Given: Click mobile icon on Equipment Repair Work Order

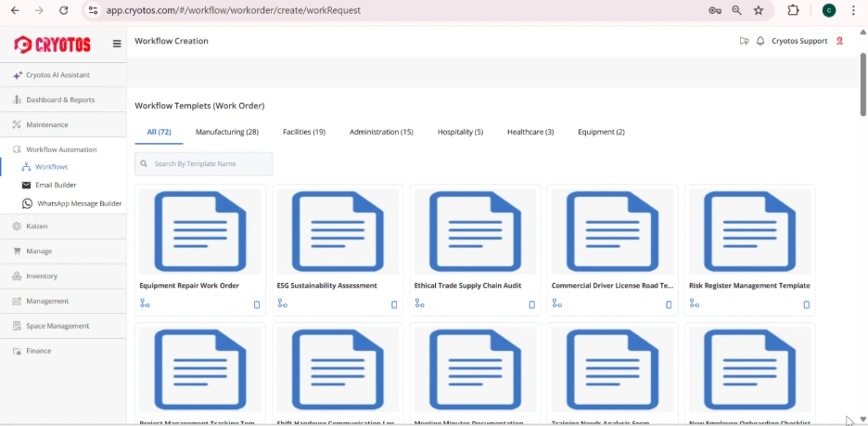Looking at the screenshot, I should tap(257, 304).
